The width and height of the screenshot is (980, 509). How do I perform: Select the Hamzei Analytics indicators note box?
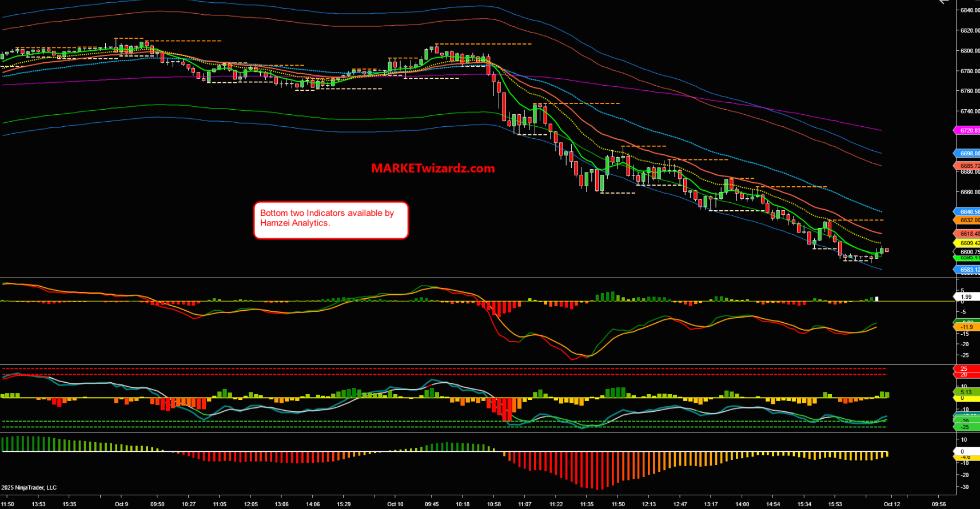pyautogui.click(x=330, y=220)
